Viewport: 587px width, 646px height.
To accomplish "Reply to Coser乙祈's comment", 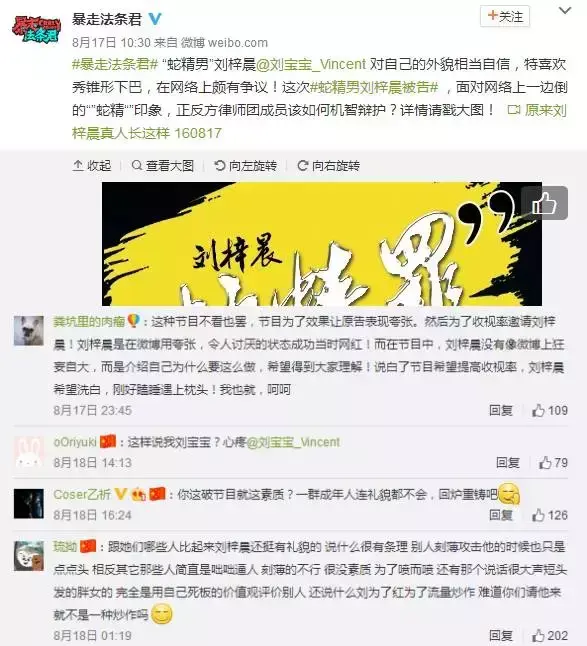I will (x=501, y=515).
